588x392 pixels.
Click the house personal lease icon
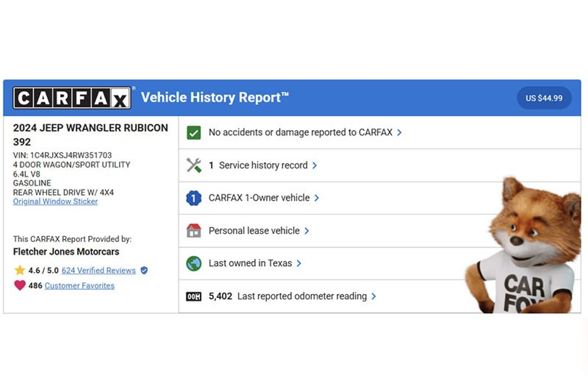[x=194, y=231]
